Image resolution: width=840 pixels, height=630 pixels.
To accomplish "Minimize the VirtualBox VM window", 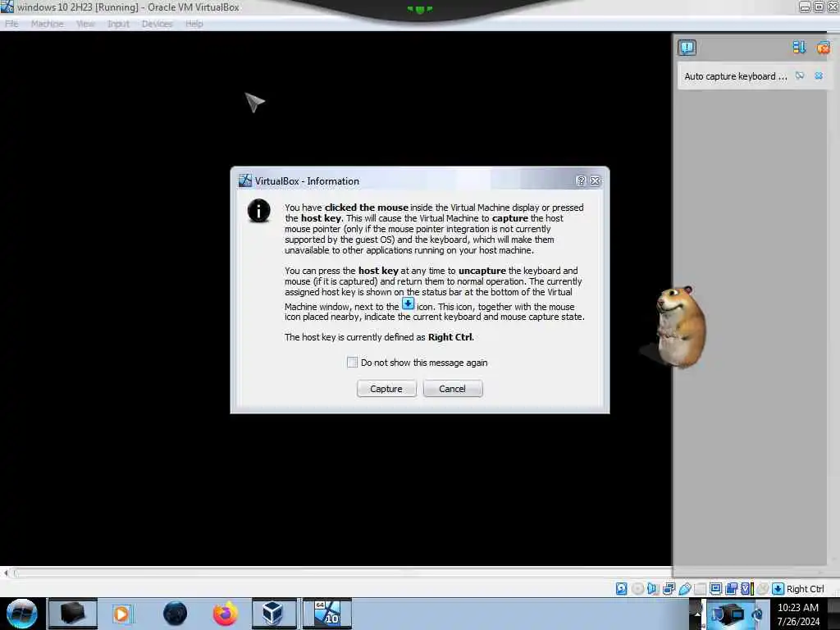I will tap(804, 7).
